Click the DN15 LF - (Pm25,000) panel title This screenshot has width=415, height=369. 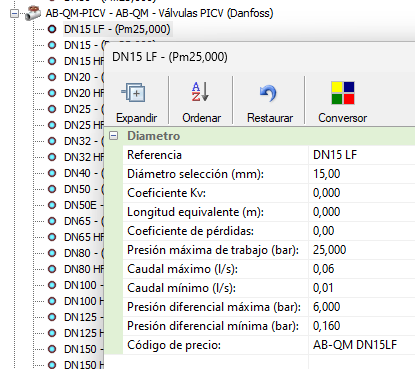pos(170,57)
